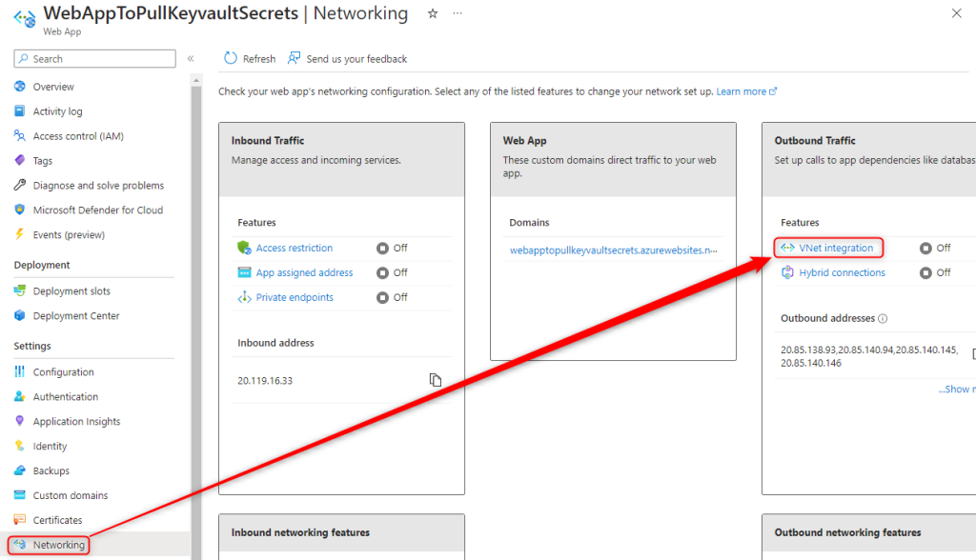976x560 pixels.
Task: Open the Deployment Center
Action: click(76, 315)
